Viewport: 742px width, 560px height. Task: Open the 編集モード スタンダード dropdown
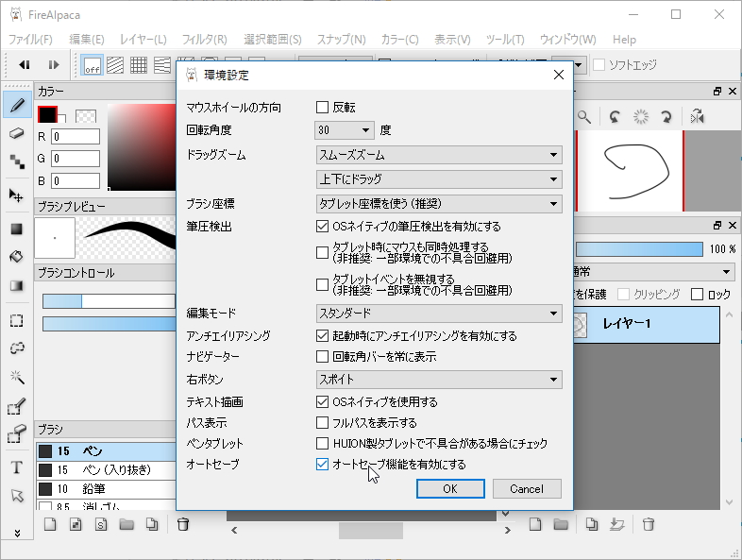pyautogui.click(x=439, y=314)
